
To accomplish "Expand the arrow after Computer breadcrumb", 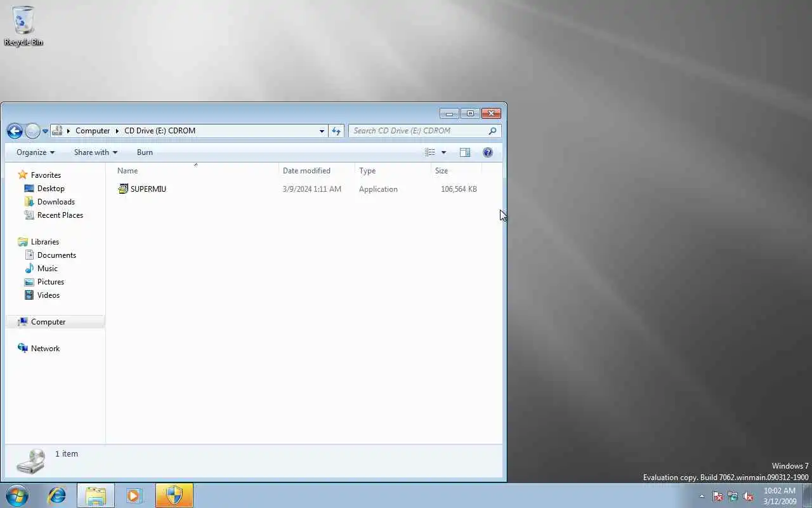I will coord(117,131).
